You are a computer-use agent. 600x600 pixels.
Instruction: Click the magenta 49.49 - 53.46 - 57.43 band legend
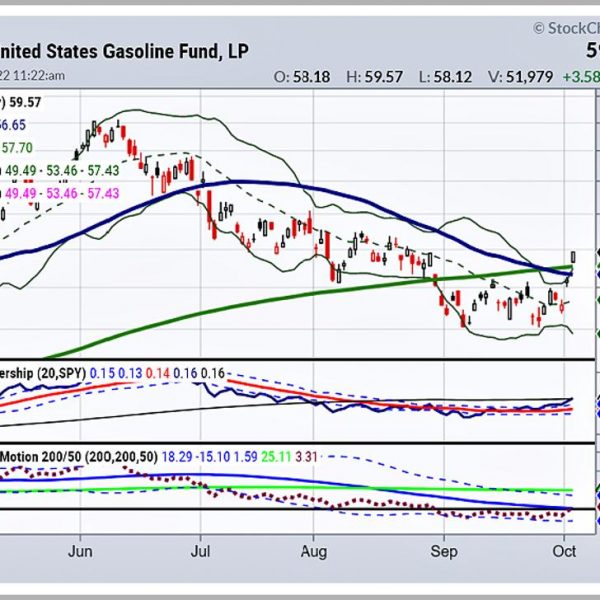(62, 193)
